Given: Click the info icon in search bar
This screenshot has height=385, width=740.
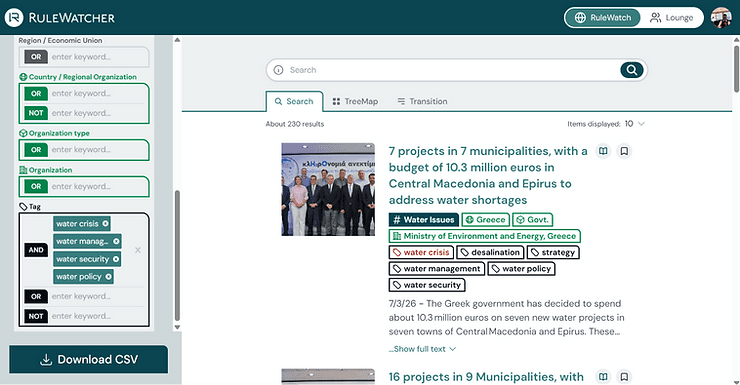Looking at the screenshot, I should click(278, 70).
